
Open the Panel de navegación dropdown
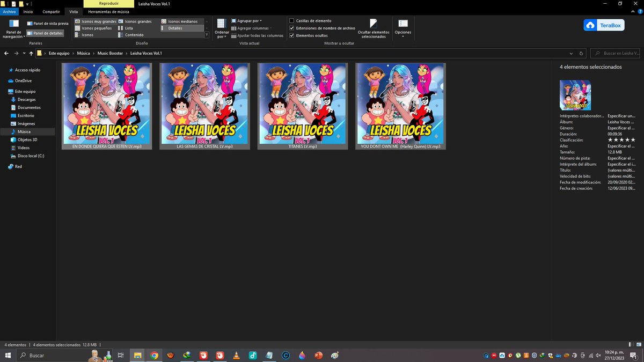point(14,28)
